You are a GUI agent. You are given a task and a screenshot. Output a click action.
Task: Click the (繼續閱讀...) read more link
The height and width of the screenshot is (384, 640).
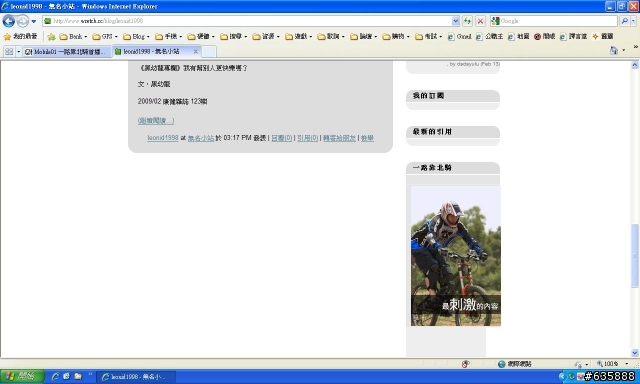click(156, 121)
